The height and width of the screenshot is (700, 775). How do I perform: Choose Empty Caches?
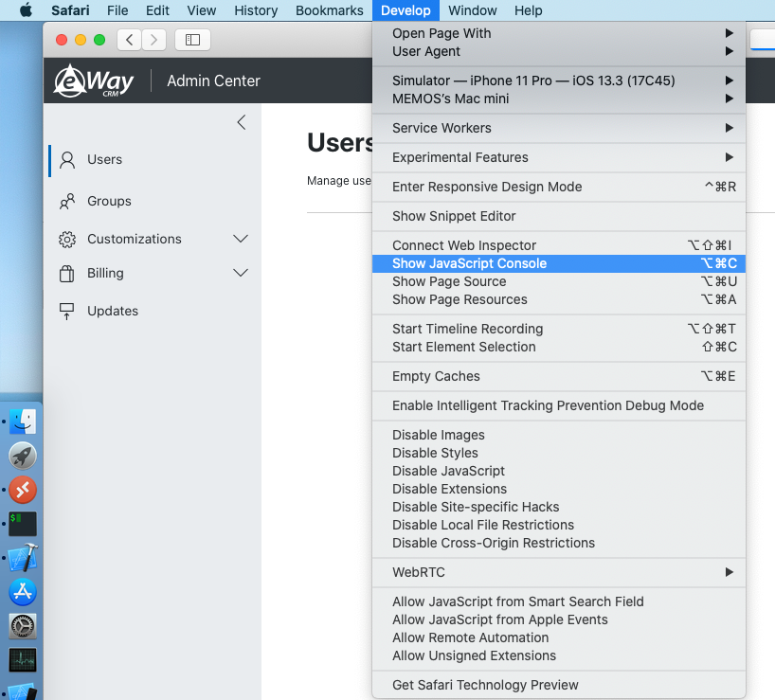(x=559, y=376)
